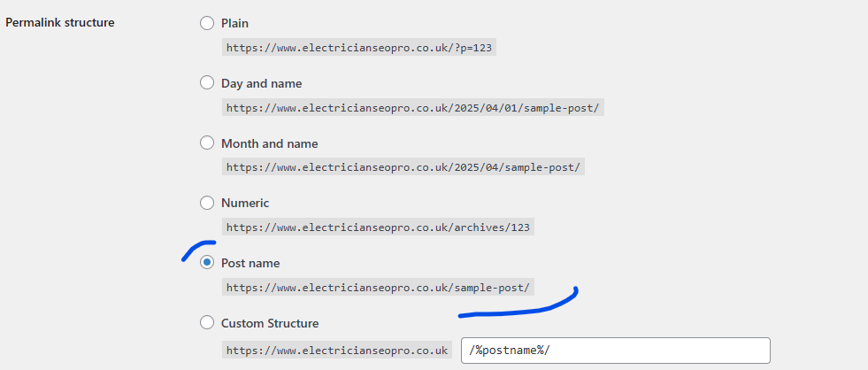The height and width of the screenshot is (370, 868).
Task: Select the Numeric permalink radio button
Action: click(206, 203)
